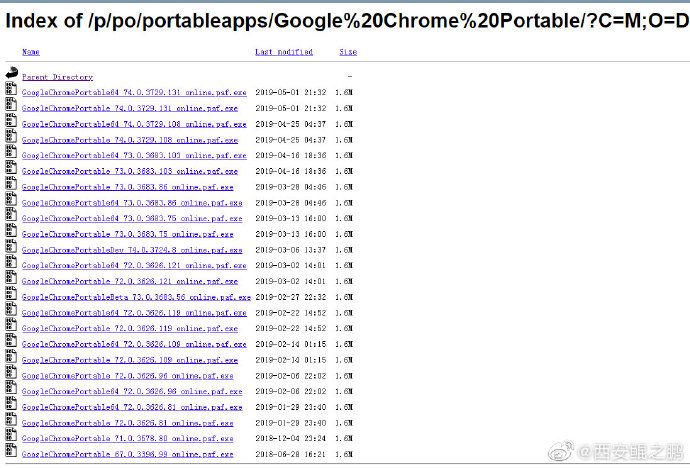The width and height of the screenshot is (690, 468).
Task: Click file icon for GoogleChromePortable64_74.0.3729.131
Action: 11,88
